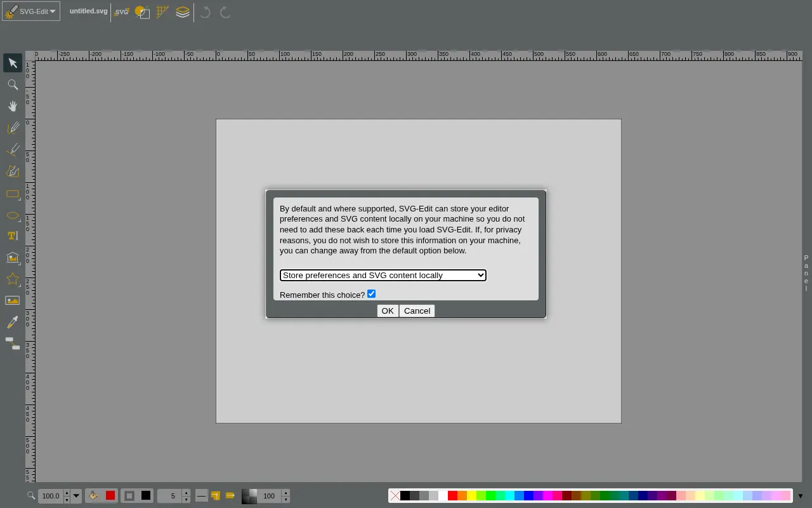Select the Line drawing tool

click(13, 150)
